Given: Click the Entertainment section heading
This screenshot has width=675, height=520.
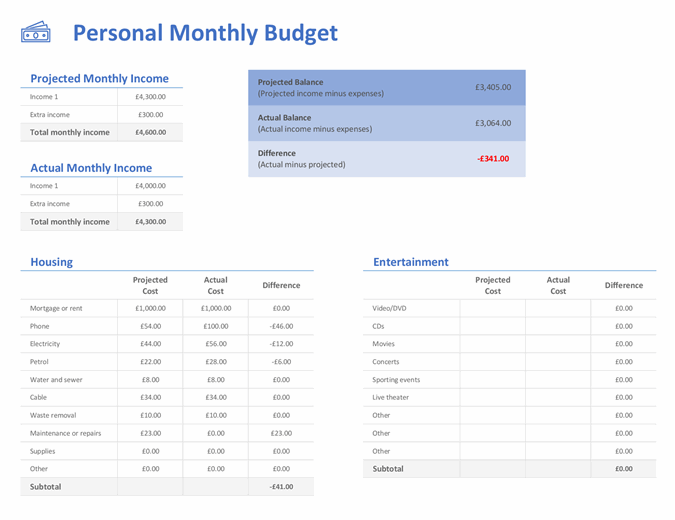Looking at the screenshot, I should (410, 262).
